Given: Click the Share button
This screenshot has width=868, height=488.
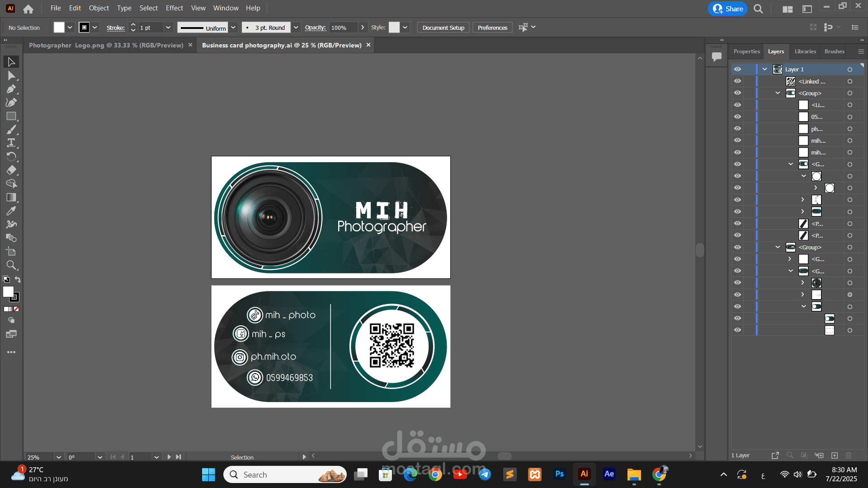Looking at the screenshot, I should [x=727, y=9].
